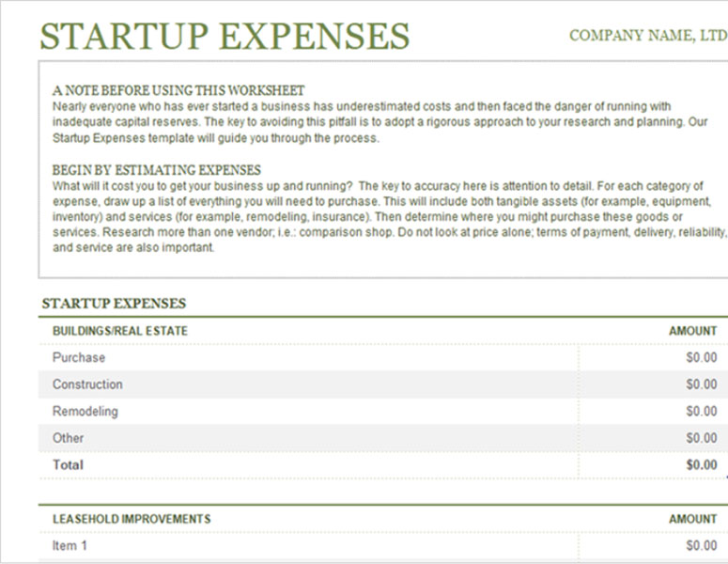Click the BUILDINGS/REAL ESTATE column header
The height and width of the screenshot is (564, 728).
(x=120, y=331)
